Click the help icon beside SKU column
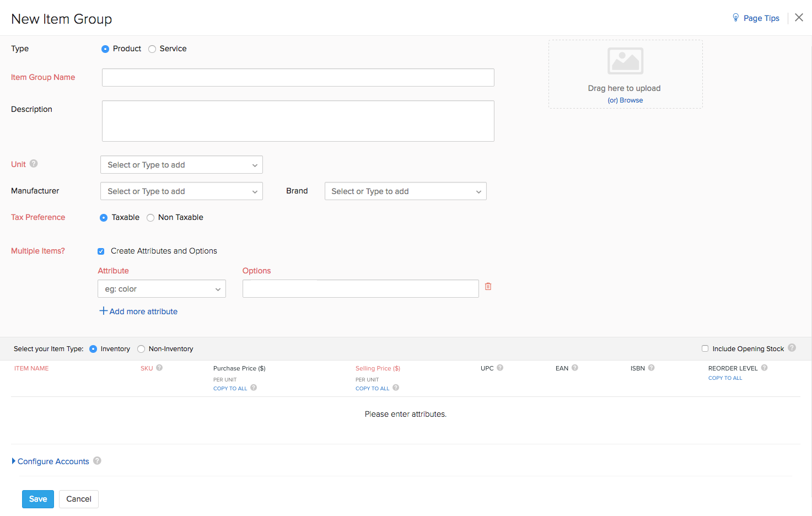Viewport: 812px width, 516px height. pyautogui.click(x=159, y=368)
